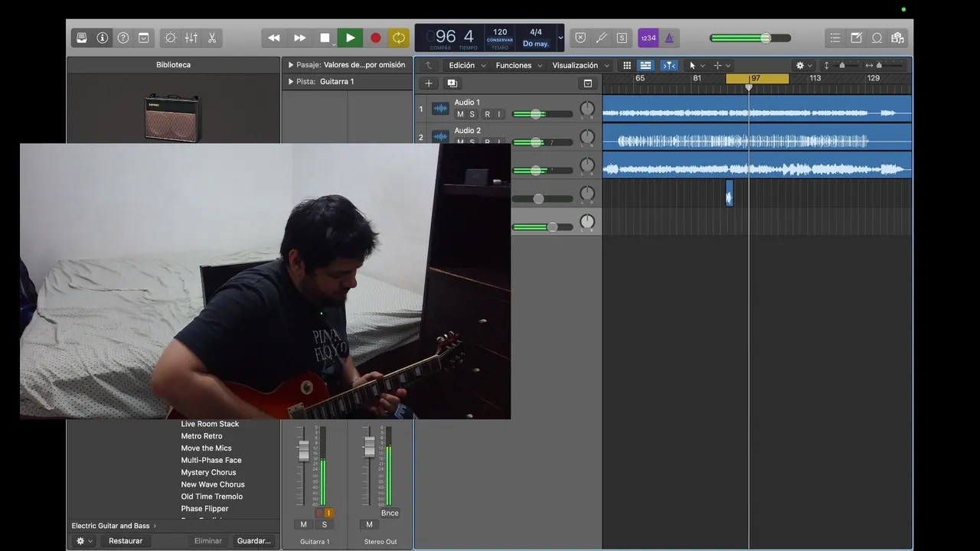Image resolution: width=980 pixels, height=551 pixels.
Task: Open the crosshair tool dropdown
Action: pos(721,65)
